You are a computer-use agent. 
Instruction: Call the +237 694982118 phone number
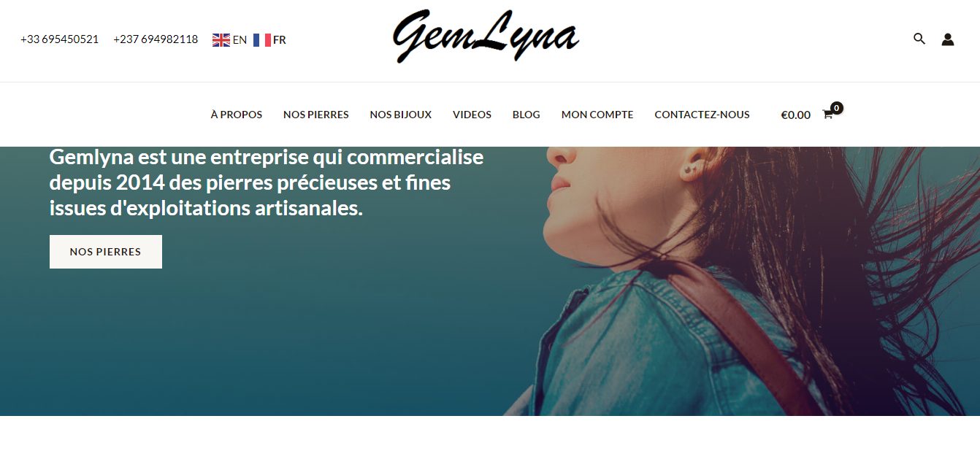point(156,39)
